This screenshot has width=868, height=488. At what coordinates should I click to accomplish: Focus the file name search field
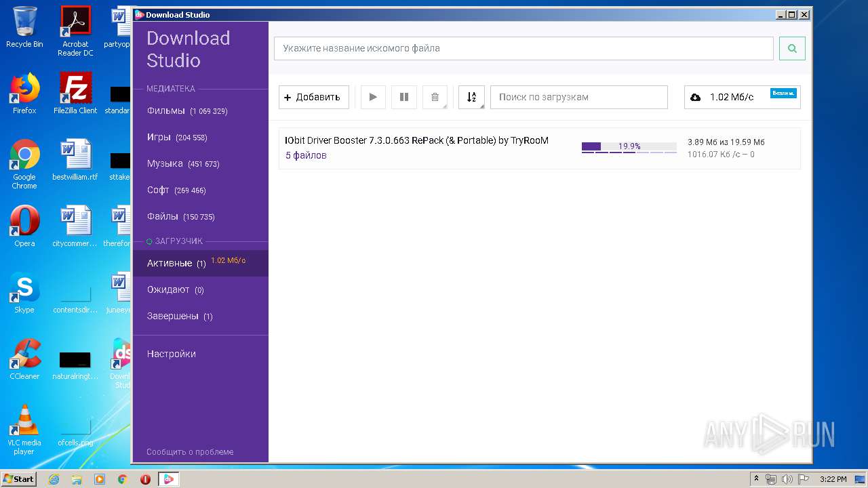point(524,48)
